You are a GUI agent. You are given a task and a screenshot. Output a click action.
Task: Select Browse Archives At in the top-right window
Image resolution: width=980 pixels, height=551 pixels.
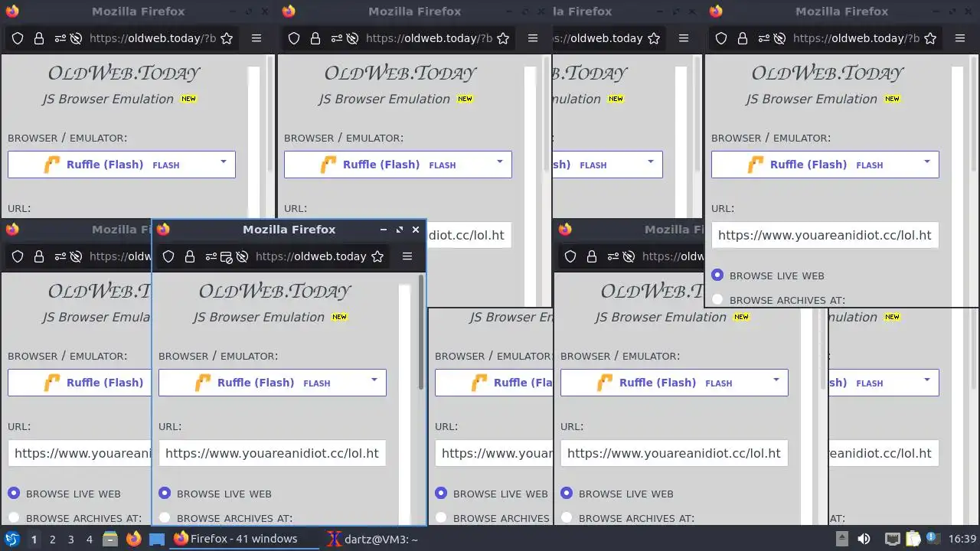717,300
